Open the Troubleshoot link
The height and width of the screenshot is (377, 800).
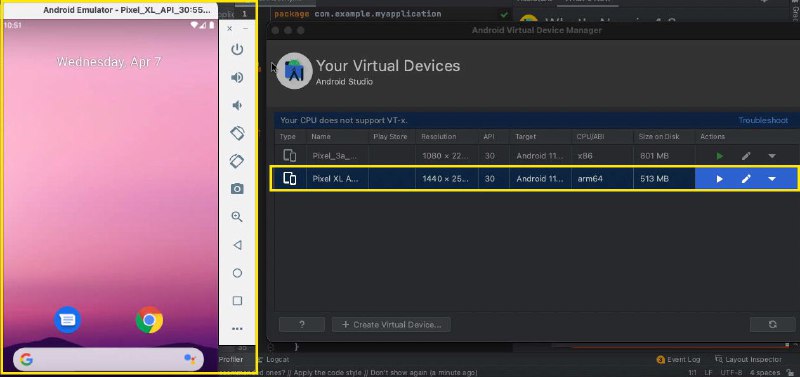[x=763, y=120]
